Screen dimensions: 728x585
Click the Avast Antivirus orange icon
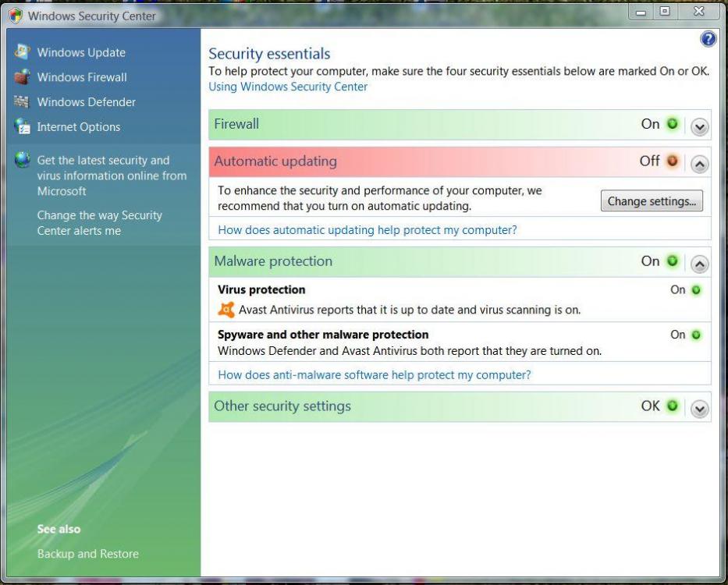[226, 310]
